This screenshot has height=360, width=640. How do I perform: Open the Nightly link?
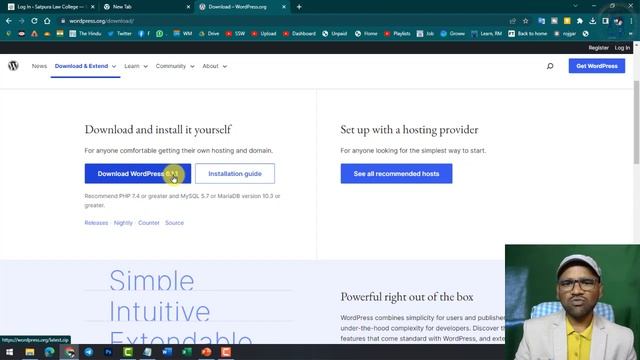point(123,223)
